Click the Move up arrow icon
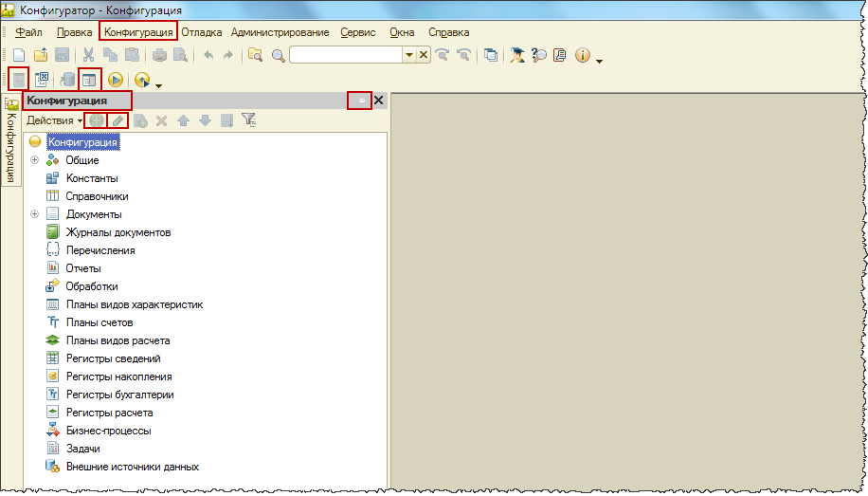Image resolution: width=868 pixels, height=496 pixels. (x=183, y=120)
